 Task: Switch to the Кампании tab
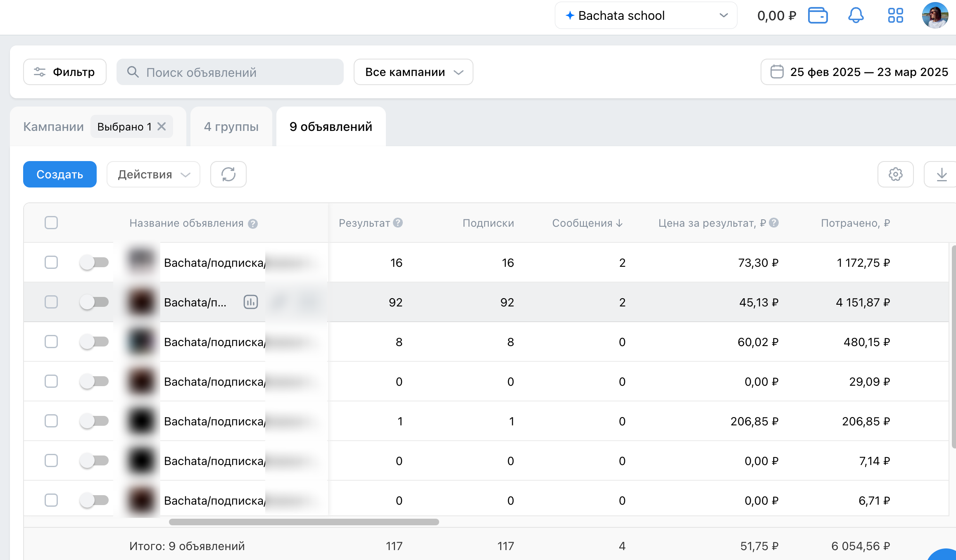click(x=53, y=126)
